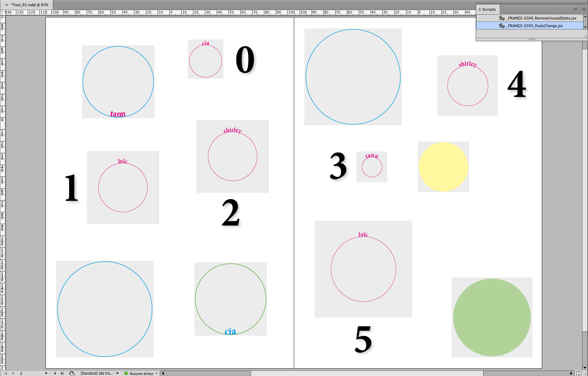Click the script icon beside _FRIdNGE-0350_OvalsChange.jsx
This screenshot has width=588, height=376.
502,26
